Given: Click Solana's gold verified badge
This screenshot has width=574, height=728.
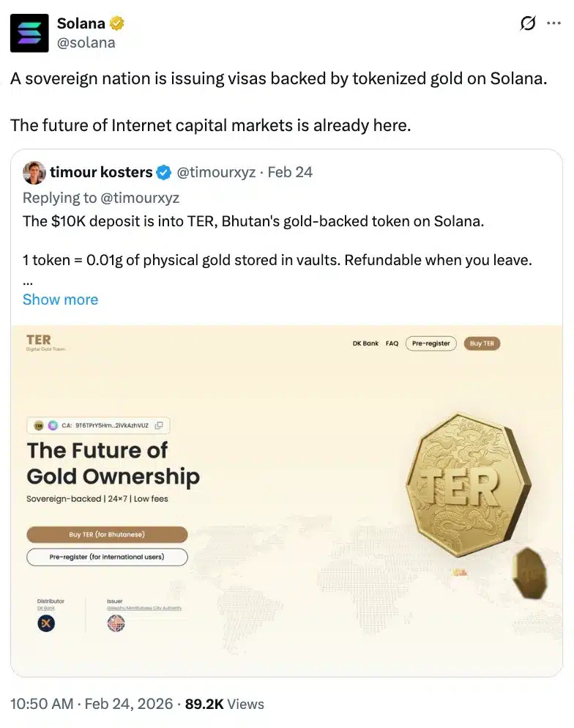Looking at the screenshot, I should click(x=116, y=24).
